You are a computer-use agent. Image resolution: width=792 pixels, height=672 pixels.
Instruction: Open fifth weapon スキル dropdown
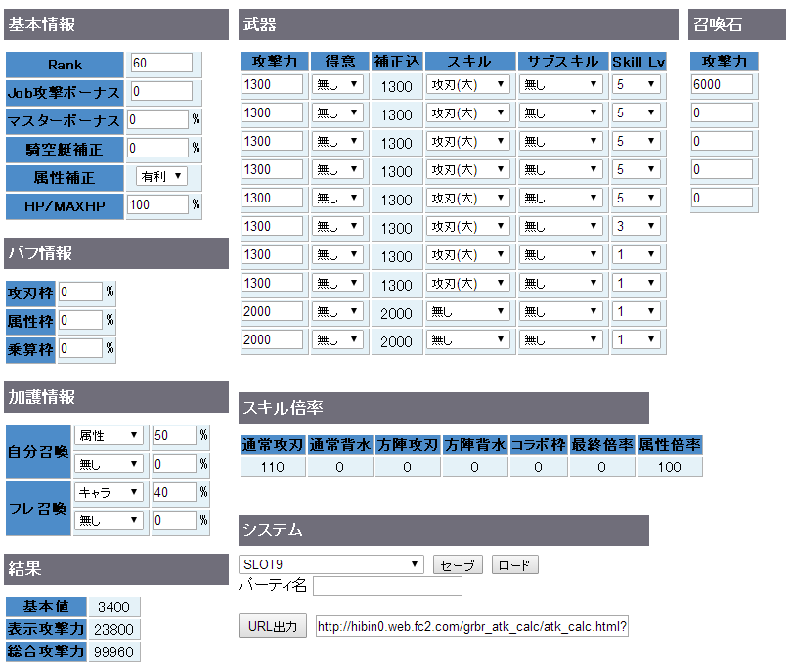click(468, 198)
